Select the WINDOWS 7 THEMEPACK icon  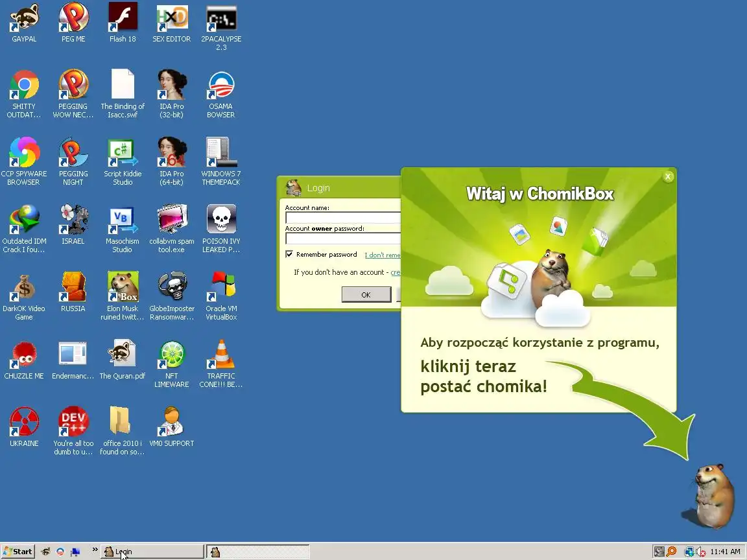[x=221, y=161]
